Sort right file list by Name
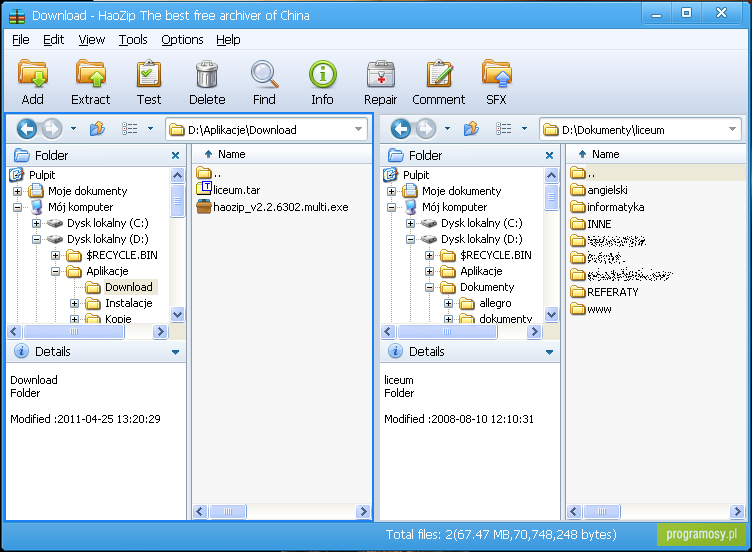Screen dimensions: 752x552 655,154
